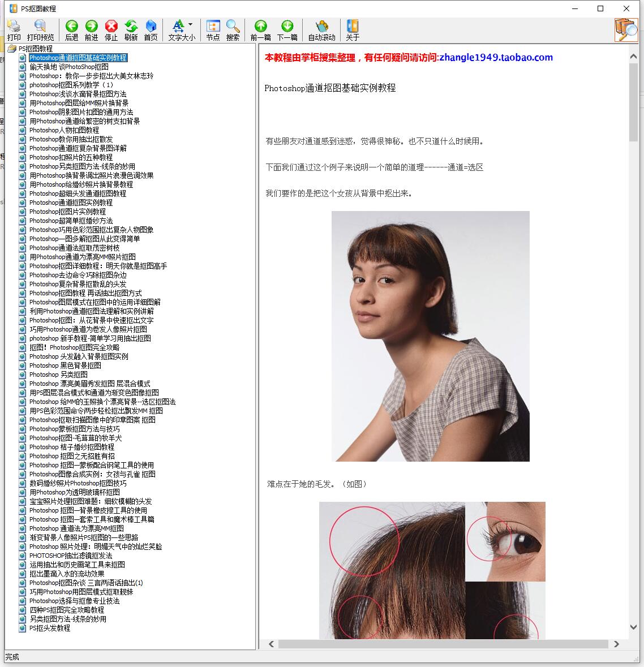
Task: Open Photoshop阴影图片扣图的通用方法
Action: point(81,112)
